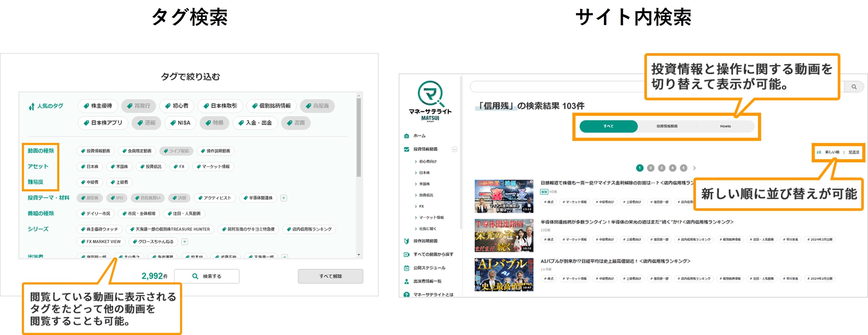The image size is (868, 335).
Task: Open 出演者情報一覧 person icon
Action: tap(406, 281)
